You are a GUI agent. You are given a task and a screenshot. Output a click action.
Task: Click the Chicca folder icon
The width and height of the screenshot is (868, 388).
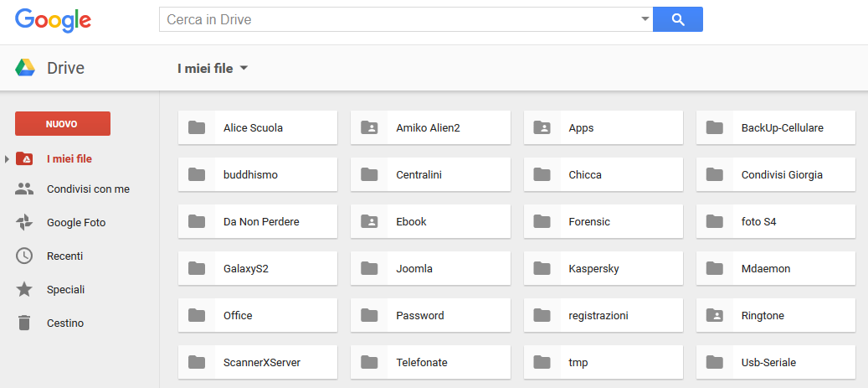tap(542, 174)
